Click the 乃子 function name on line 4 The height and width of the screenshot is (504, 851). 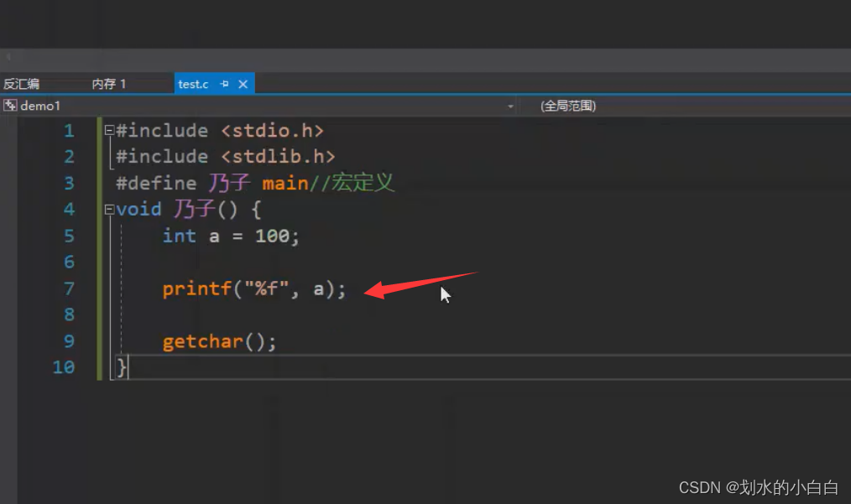point(195,209)
